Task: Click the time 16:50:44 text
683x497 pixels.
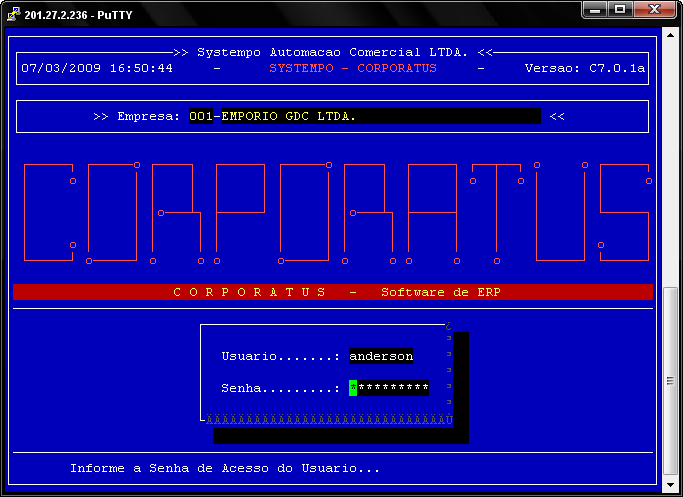Action: pyautogui.click(x=141, y=68)
